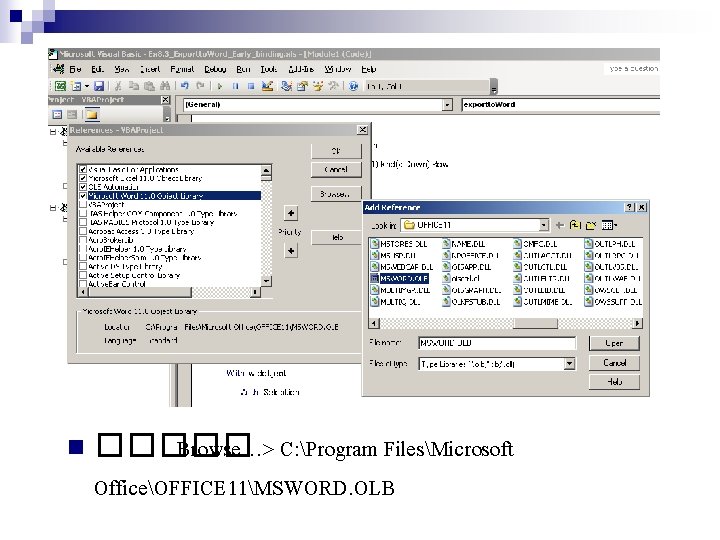This screenshot has width=720, height=540.
Task: Open Properties Window toolbar icon
Action: coord(302,86)
